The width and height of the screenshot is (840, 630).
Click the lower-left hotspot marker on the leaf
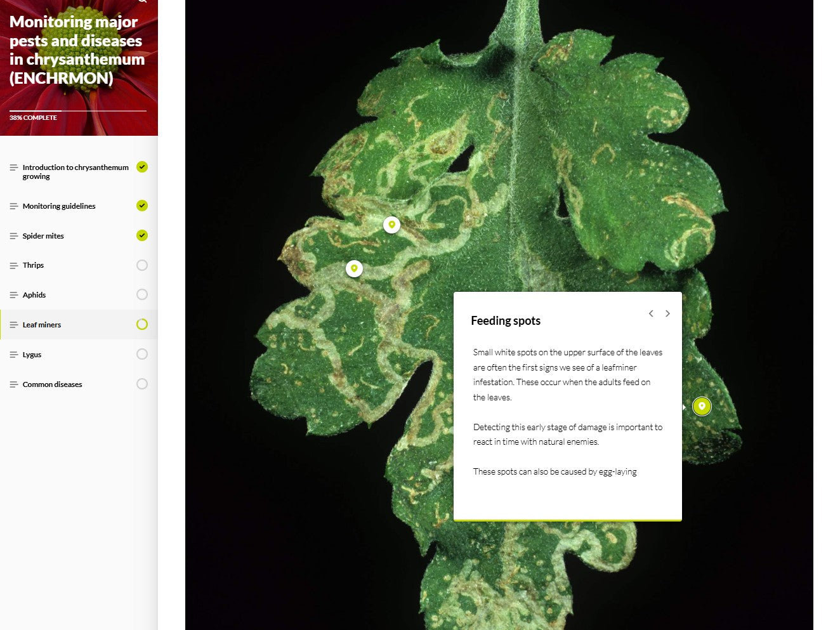(354, 268)
